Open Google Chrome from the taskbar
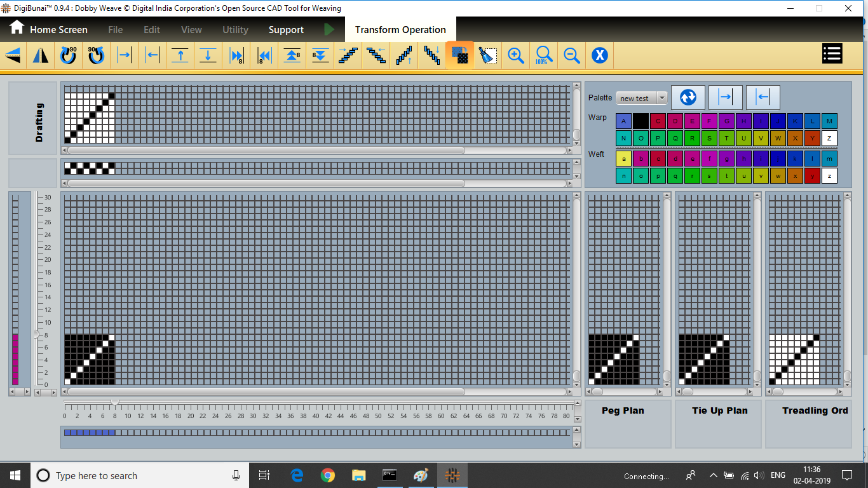This screenshot has width=868, height=488. coord(328,475)
